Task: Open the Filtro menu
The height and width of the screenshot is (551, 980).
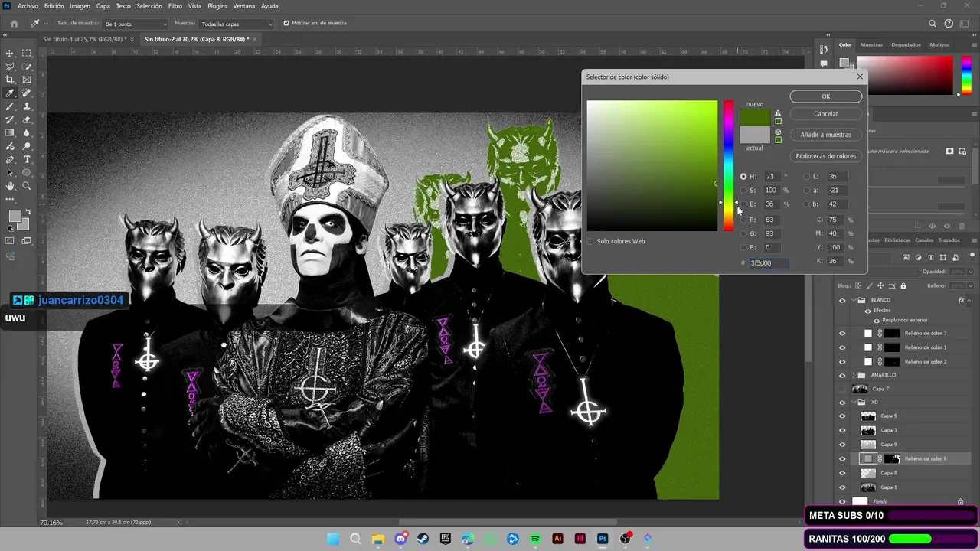Action: point(175,6)
